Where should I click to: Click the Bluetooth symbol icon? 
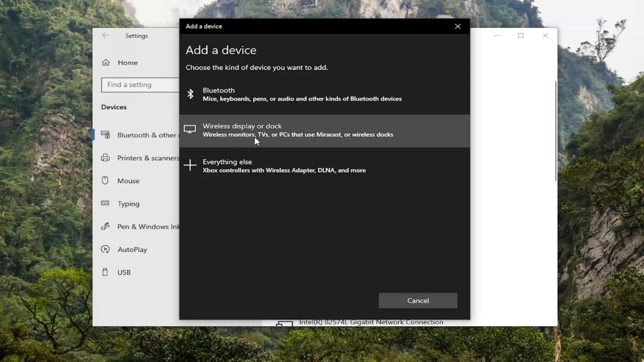pos(190,94)
